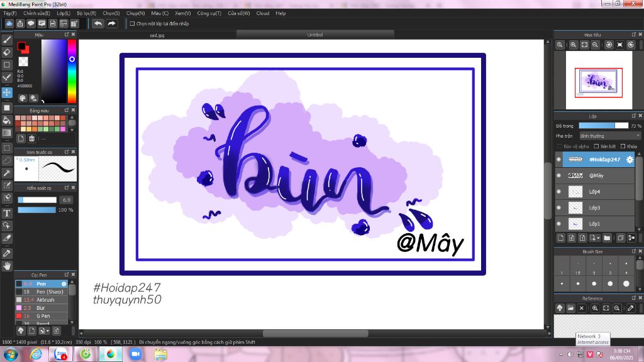Open settings gear of the #Hoidap247 layer
644x362 pixels.
pyautogui.click(x=630, y=160)
